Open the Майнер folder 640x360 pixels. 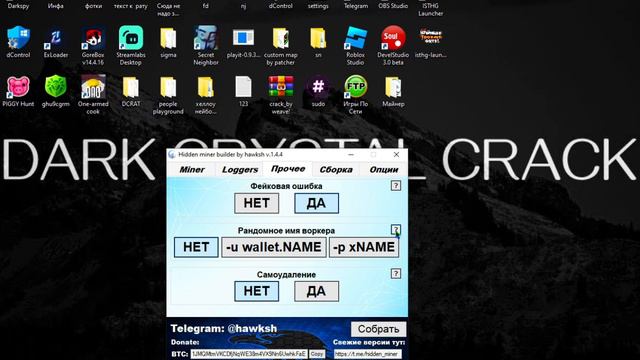point(393,87)
